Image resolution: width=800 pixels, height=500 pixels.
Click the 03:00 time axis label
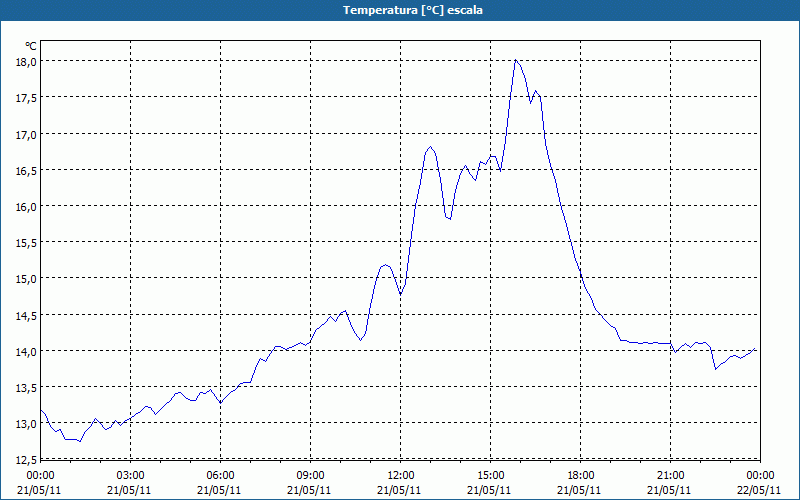pyautogui.click(x=131, y=476)
